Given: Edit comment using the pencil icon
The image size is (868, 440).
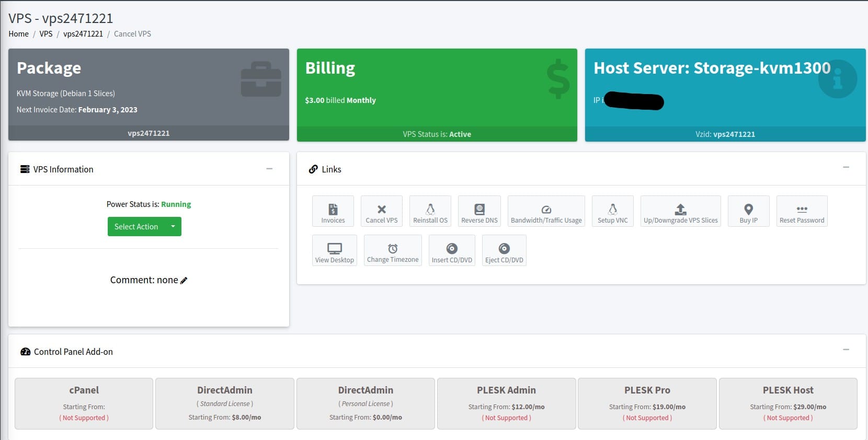Looking at the screenshot, I should point(184,281).
